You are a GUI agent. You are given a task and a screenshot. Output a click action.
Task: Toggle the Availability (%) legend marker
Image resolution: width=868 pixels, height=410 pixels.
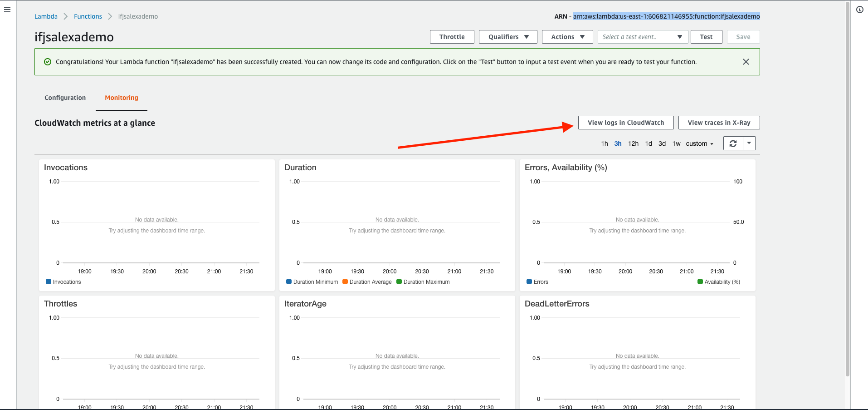click(x=700, y=282)
